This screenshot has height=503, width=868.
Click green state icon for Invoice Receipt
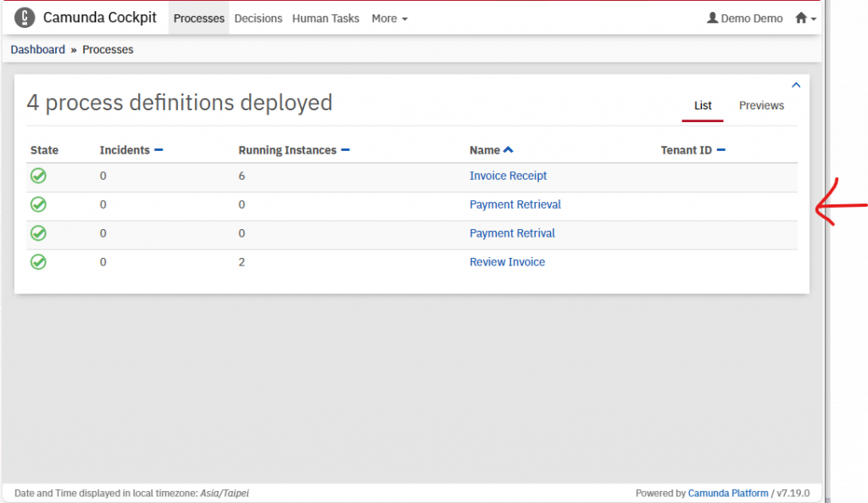click(38, 176)
